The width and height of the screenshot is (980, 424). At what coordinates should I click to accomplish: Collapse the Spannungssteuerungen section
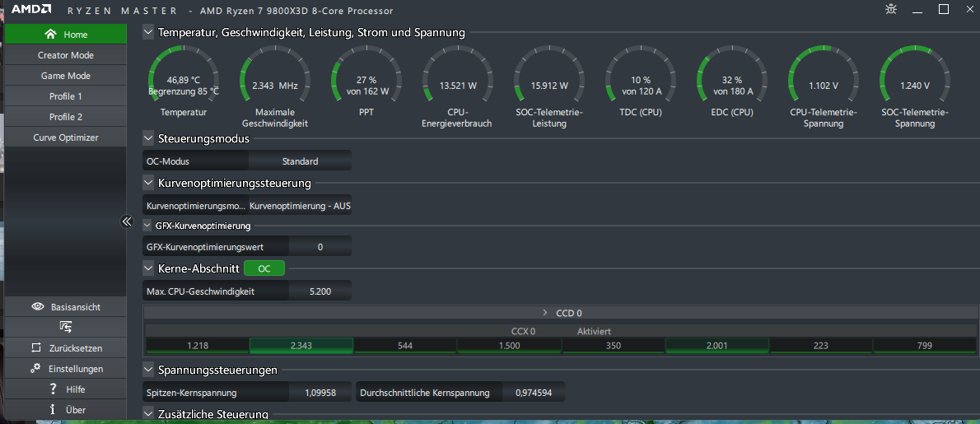coord(148,370)
